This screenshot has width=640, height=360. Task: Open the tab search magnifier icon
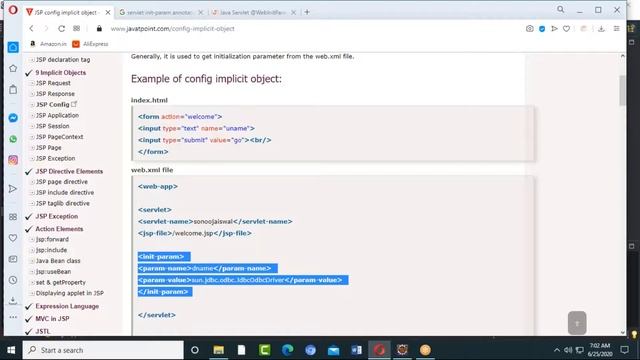click(x=560, y=9)
